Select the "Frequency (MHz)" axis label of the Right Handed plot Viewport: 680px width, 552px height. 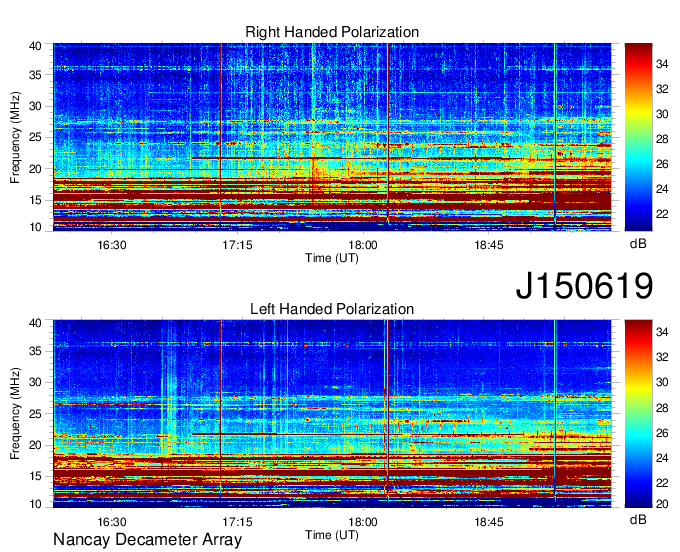point(15,137)
